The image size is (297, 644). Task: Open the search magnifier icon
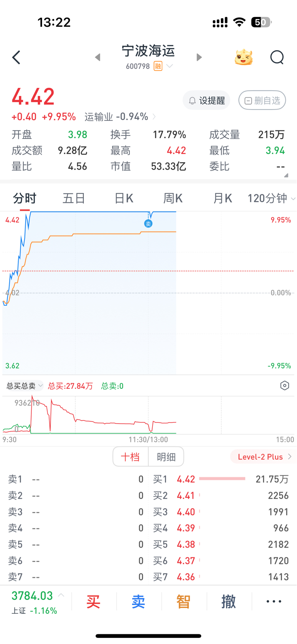[x=277, y=58]
